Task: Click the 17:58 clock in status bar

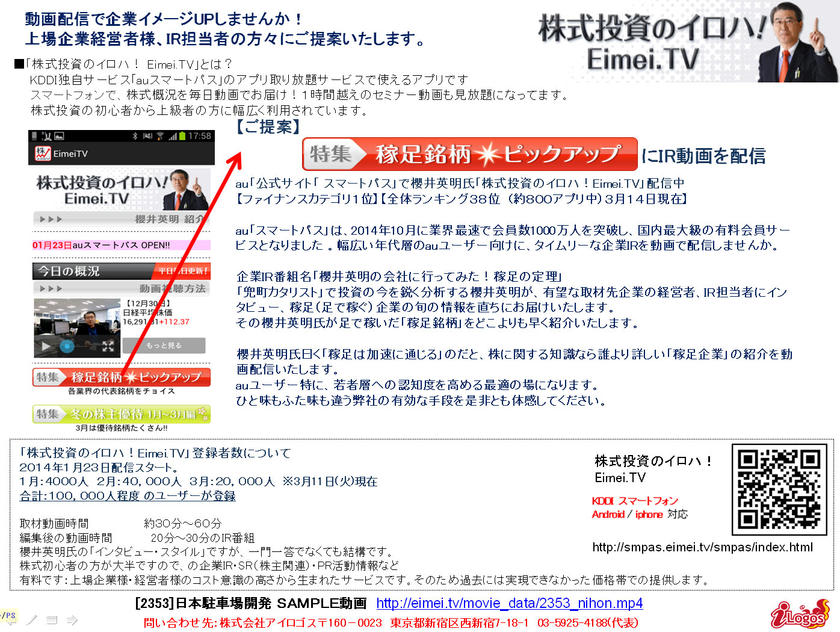Action: [200, 137]
